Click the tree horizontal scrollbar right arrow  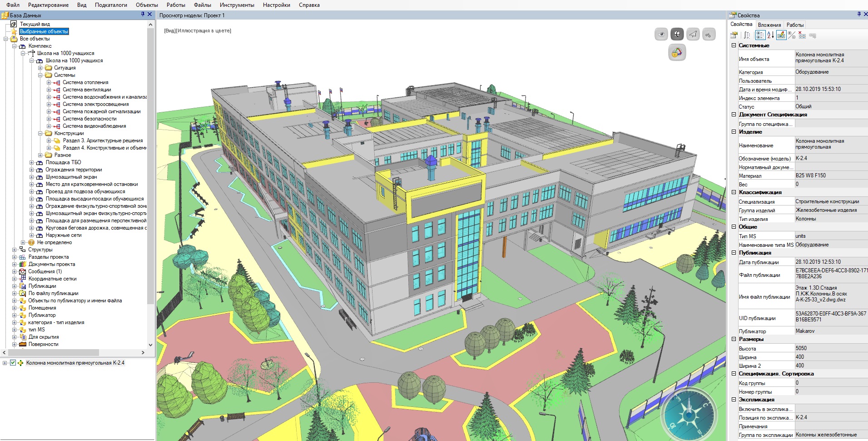143,352
